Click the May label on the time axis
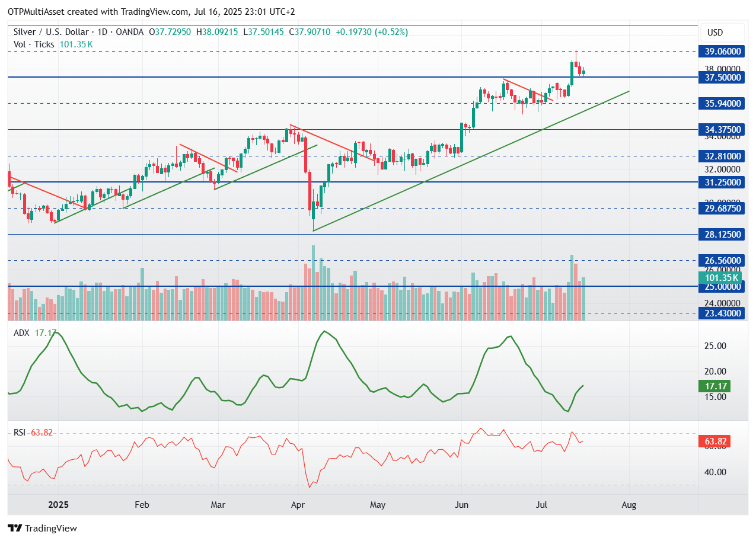Image resolution: width=756 pixels, height=541 pixels. (378, 505)
